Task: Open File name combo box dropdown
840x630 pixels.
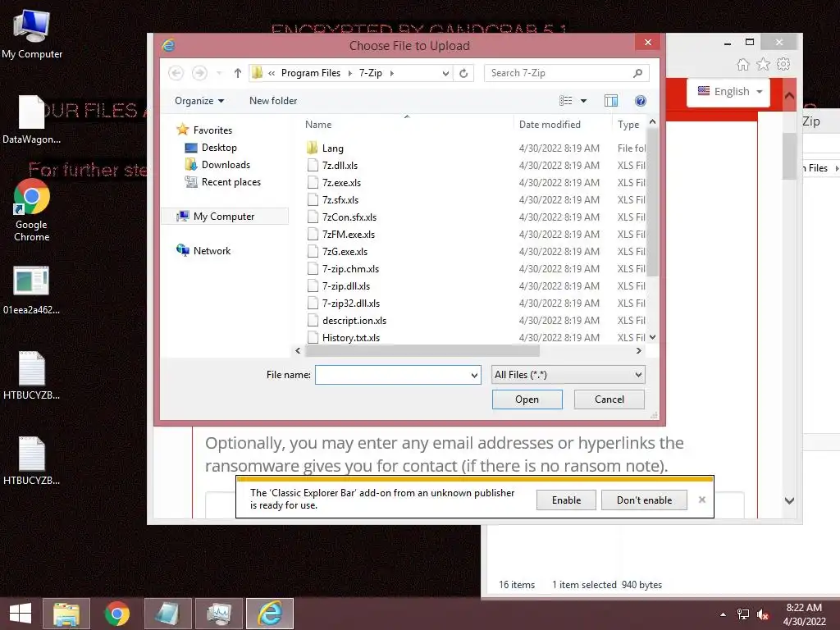Action: [474, 375]
